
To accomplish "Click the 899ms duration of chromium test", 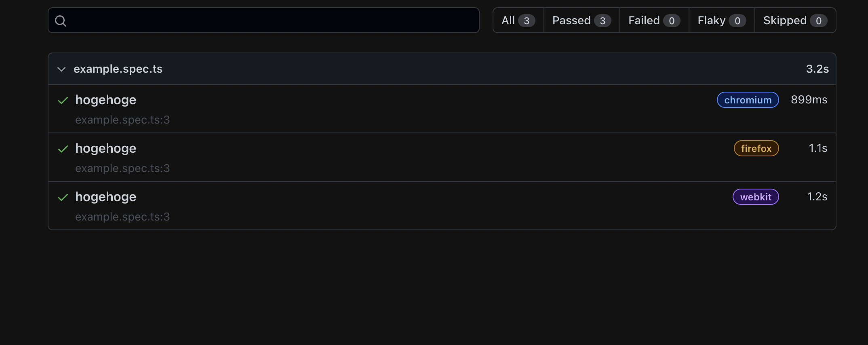I will pos(809,100).
